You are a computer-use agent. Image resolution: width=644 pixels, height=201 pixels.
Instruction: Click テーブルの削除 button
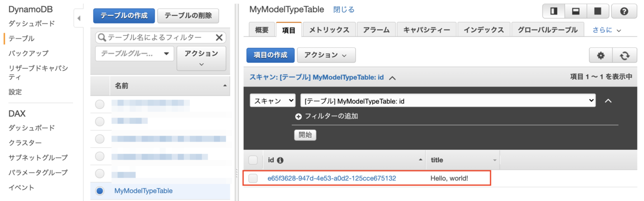tap(188, 16)
